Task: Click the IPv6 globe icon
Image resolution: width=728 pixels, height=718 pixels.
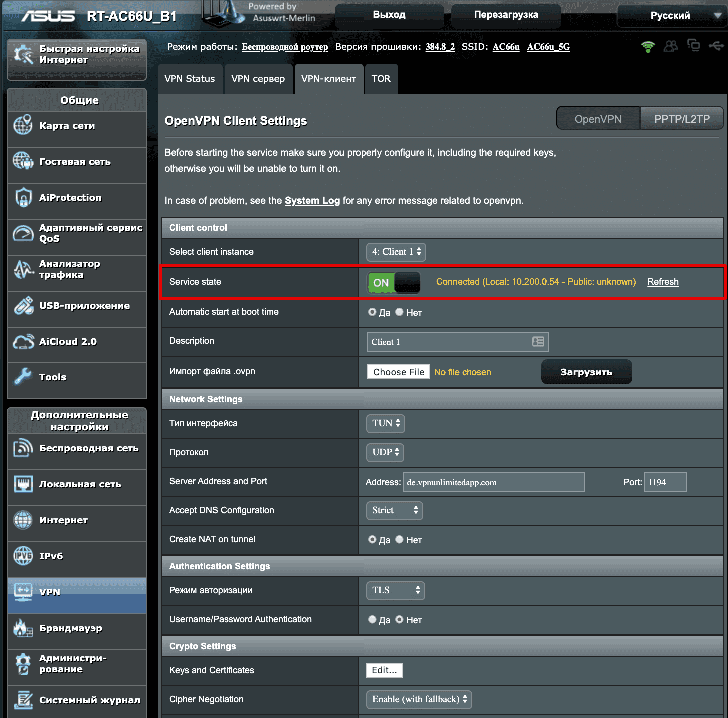Action: pos(23,556)
